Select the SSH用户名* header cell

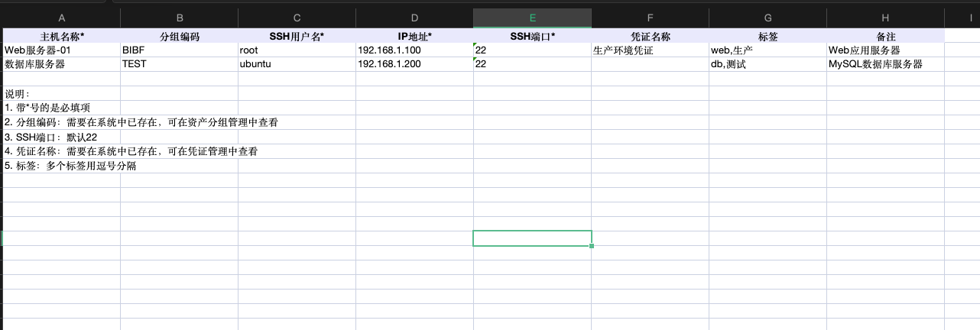coord(297,36)
